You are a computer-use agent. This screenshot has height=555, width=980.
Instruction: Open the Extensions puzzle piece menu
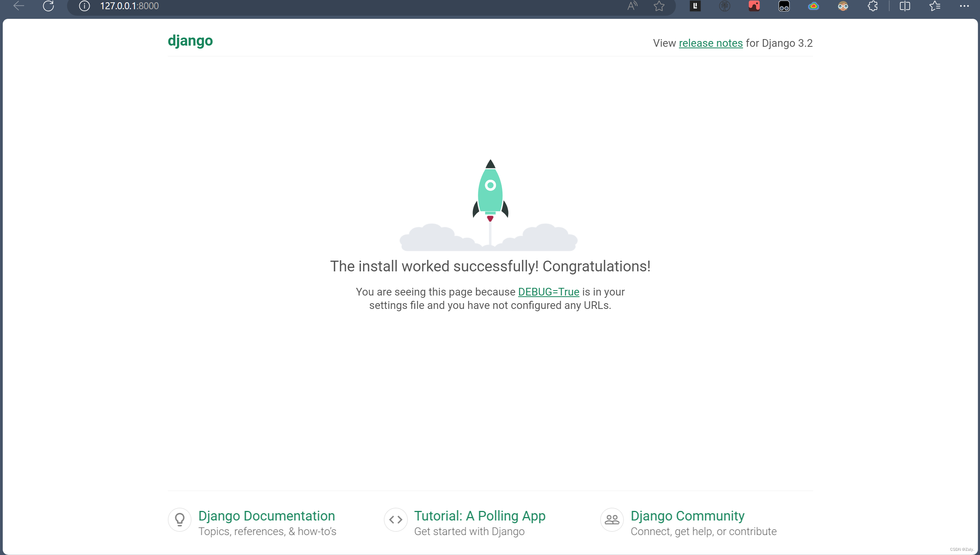point(873,6)
